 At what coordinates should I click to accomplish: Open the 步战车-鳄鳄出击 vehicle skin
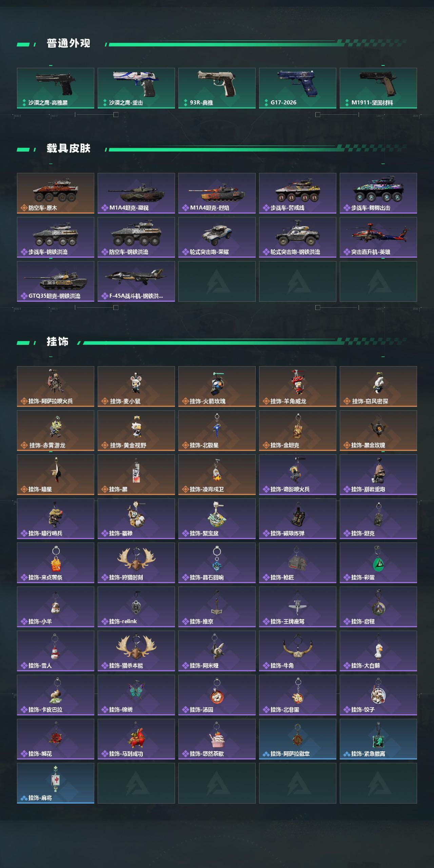pyautogui.click(x=378, y=193)
